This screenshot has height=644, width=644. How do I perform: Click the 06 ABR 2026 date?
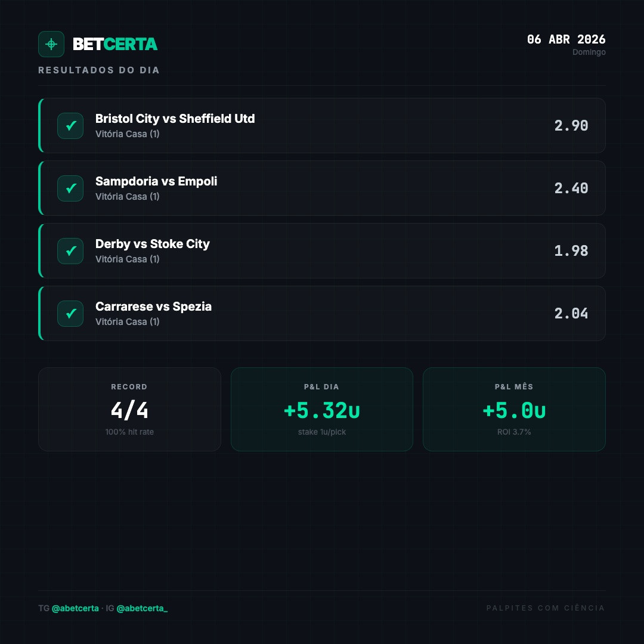pyautogui.click(x=566, y=39)
